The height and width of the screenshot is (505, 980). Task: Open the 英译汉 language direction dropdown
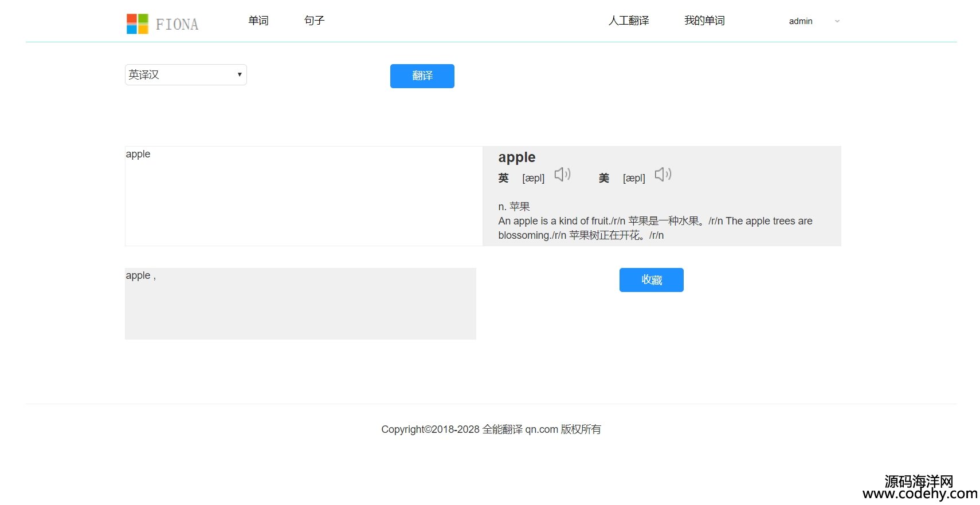click(186, 75)
